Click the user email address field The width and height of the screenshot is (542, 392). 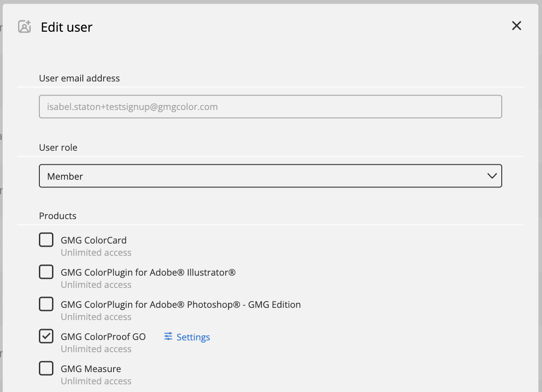pos(270,106)
